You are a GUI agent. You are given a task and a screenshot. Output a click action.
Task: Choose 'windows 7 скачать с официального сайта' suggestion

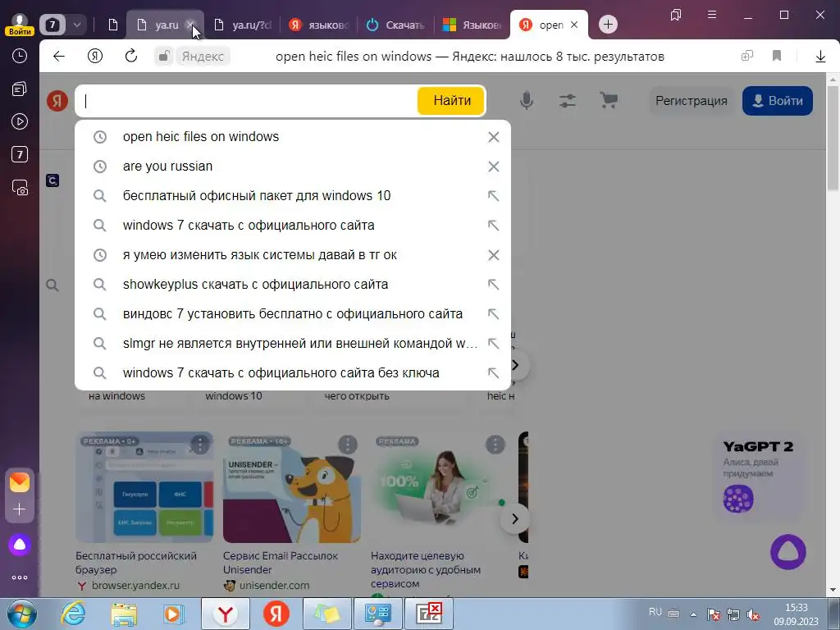(x=249, y=226)
